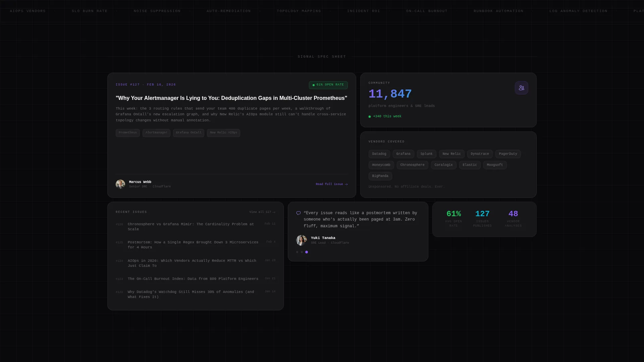
Task: Open the Read full issue link
Action: [332, 184]
